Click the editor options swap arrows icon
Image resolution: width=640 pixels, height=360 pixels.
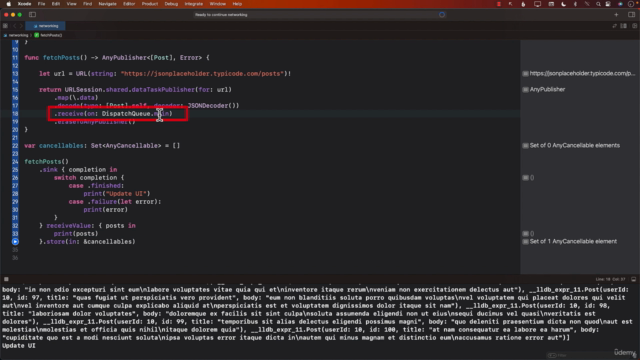pos(615,26)
